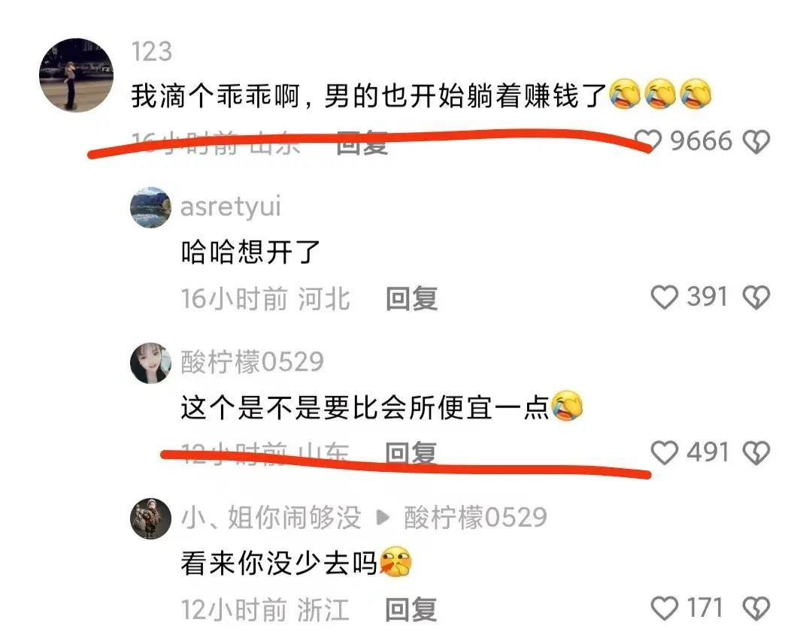Open asretyui's landscape avatar
Screen dimensions: 812x644
coord(150,207)
